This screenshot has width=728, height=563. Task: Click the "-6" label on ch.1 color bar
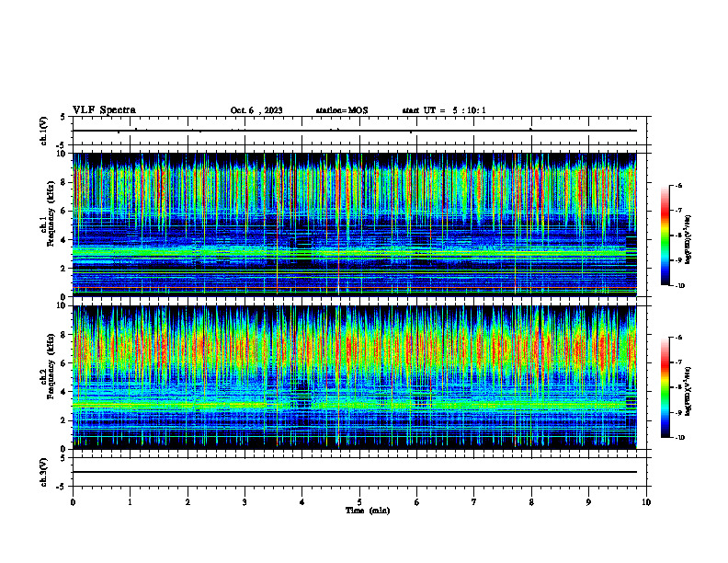click(x=678, y=186)
